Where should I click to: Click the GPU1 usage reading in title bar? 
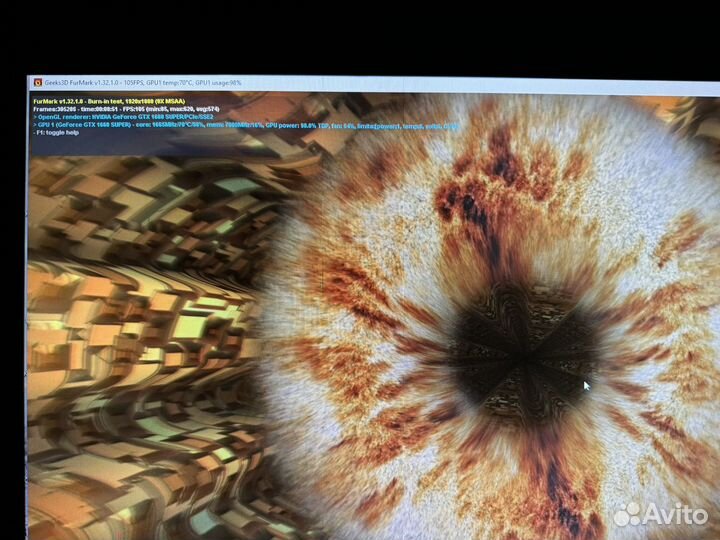tap(218, 82)
